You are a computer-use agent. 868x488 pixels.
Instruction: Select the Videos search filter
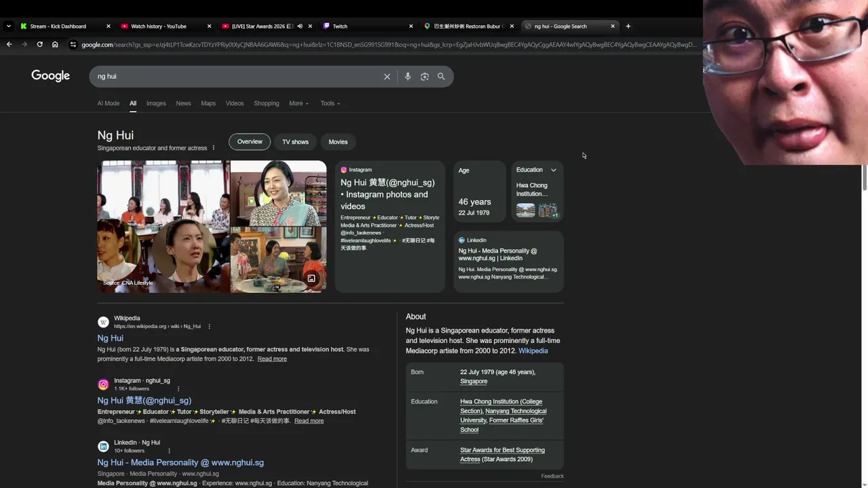point(235,104)
